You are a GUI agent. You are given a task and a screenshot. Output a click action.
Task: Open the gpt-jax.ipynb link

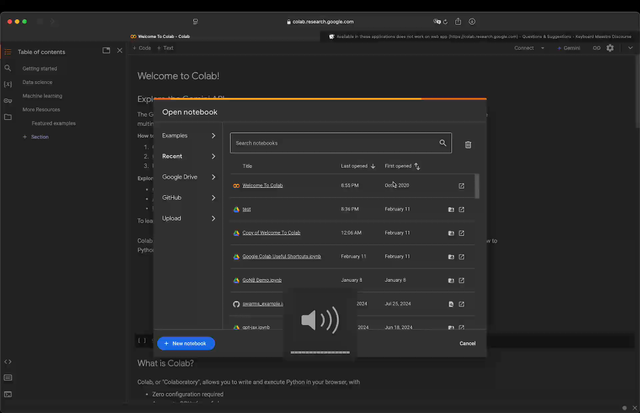[x=256, y=327]
